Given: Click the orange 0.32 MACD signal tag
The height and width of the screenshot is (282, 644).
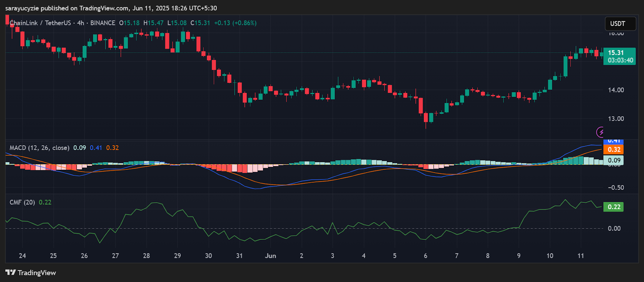Looking at the screenshot, I should click(613, 150).
